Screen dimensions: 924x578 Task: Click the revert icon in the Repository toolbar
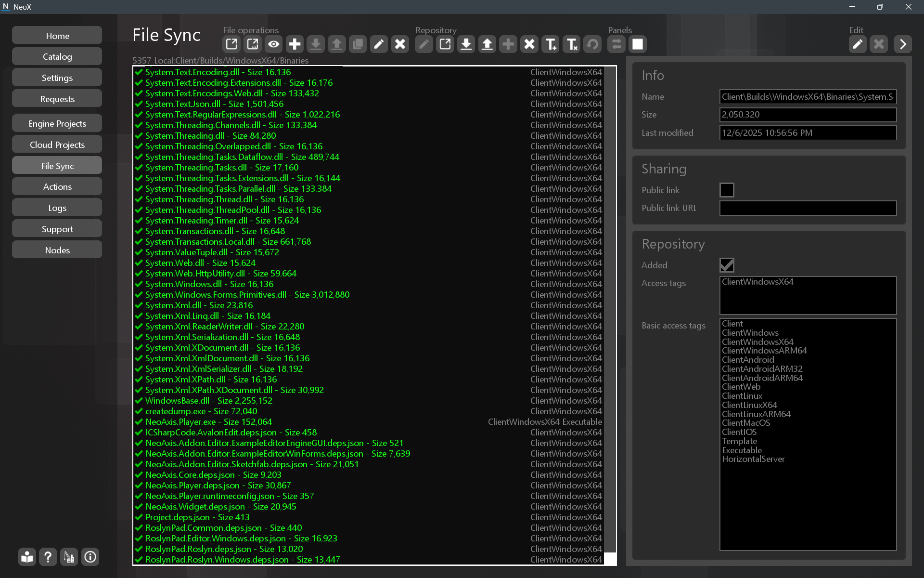click(x=592, y=44)
